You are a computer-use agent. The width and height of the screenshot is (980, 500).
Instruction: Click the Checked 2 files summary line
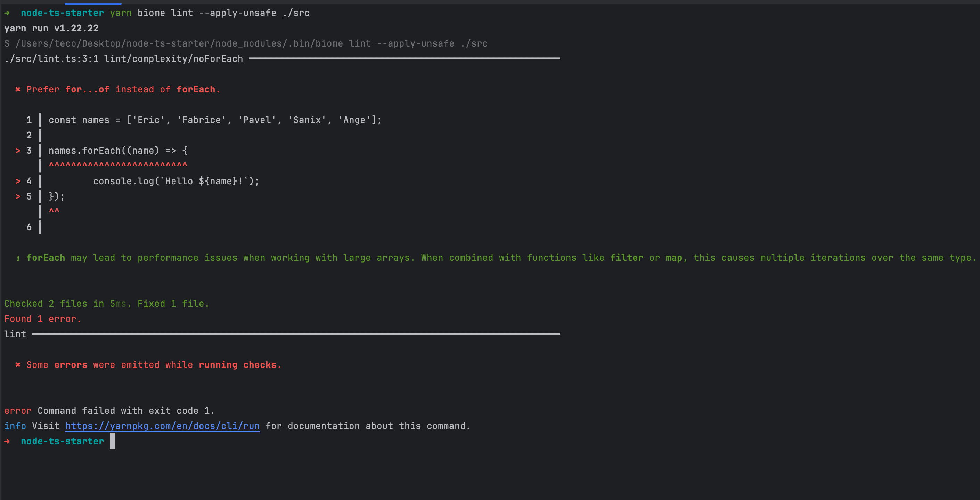click(107, 303)
